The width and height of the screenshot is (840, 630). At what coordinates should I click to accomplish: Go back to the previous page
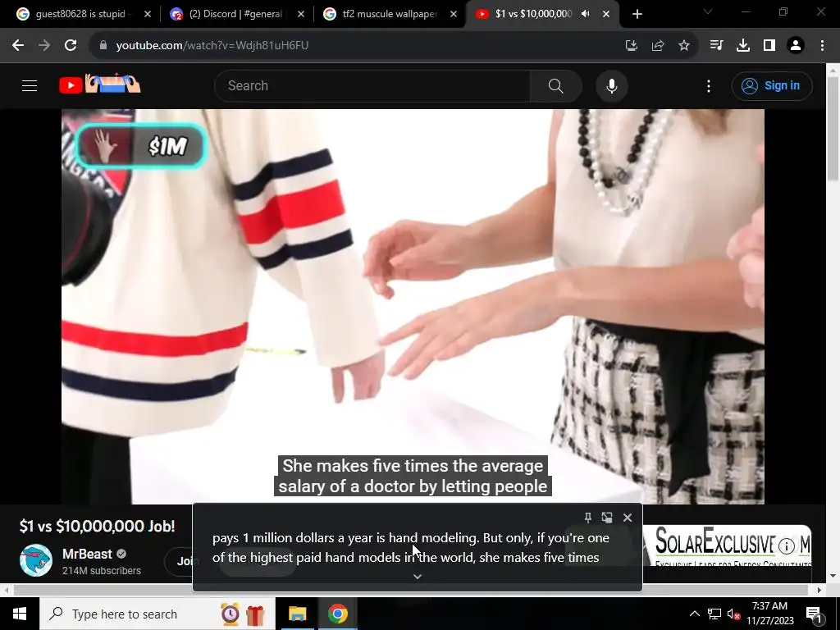tap(18, 46)
